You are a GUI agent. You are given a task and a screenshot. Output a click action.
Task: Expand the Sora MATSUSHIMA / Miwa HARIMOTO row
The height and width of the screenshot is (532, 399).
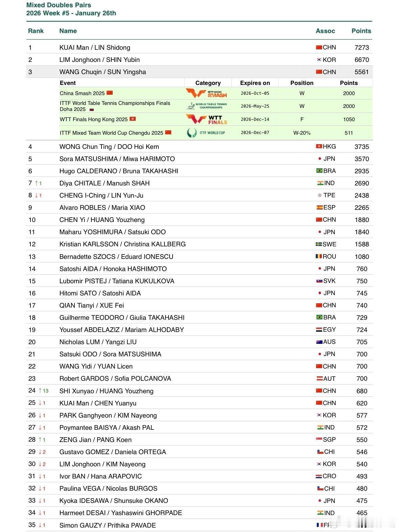click(x=199, y=159)
